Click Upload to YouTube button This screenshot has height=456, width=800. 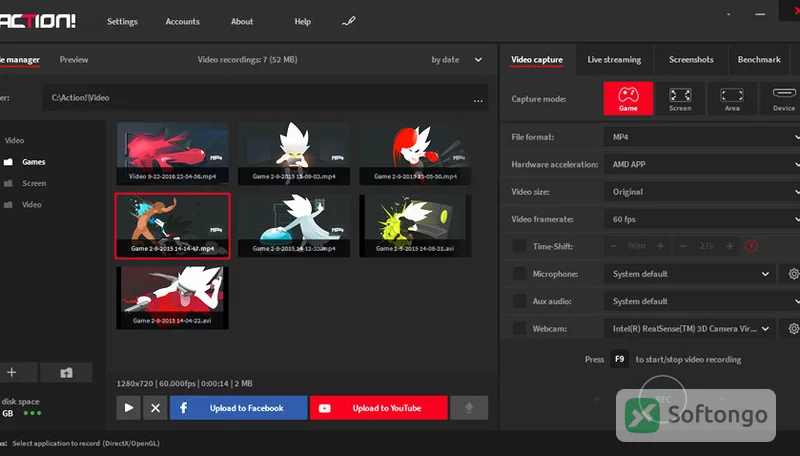coord(379,408)
